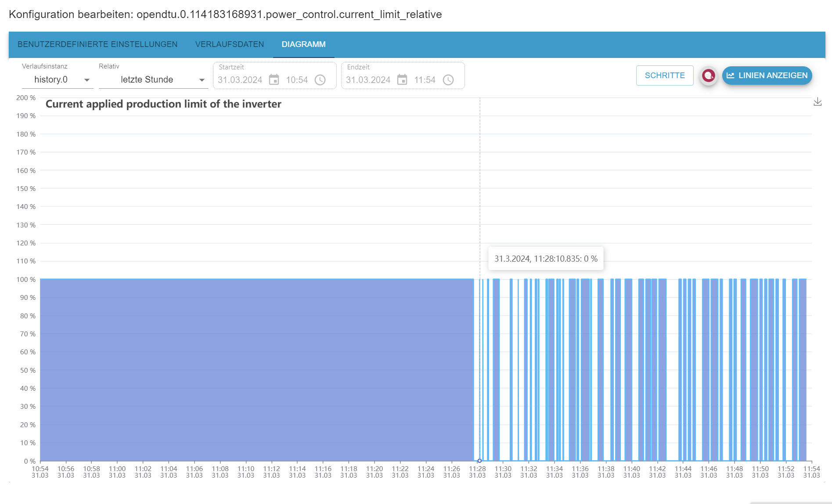Select the Diagramm tab
The image size is (832, 504).
point(304,44)
